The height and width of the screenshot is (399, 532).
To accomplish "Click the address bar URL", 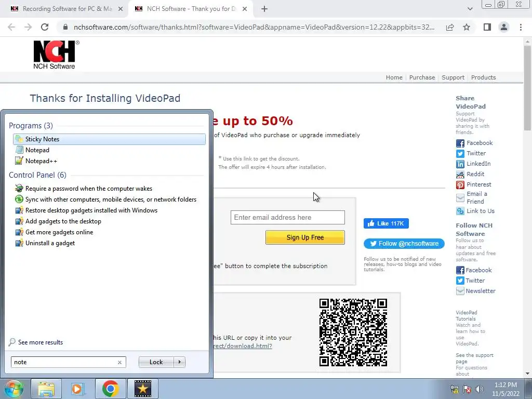I will [x=254, y=27].
